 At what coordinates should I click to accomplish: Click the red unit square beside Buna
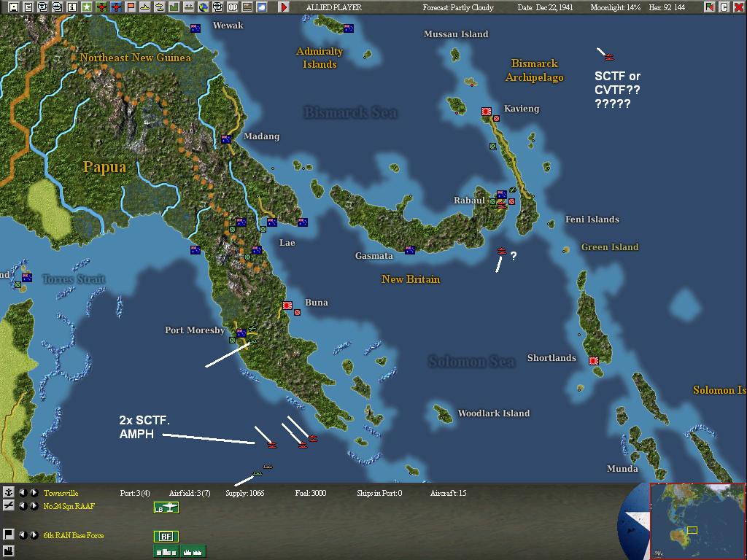tap(298, 312)
